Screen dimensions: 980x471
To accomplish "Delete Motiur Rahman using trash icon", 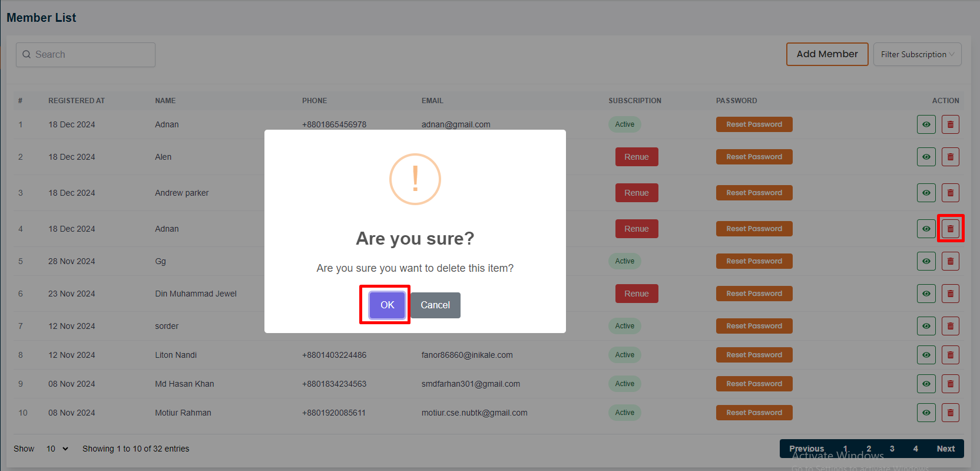I will [x=950, y=413].
